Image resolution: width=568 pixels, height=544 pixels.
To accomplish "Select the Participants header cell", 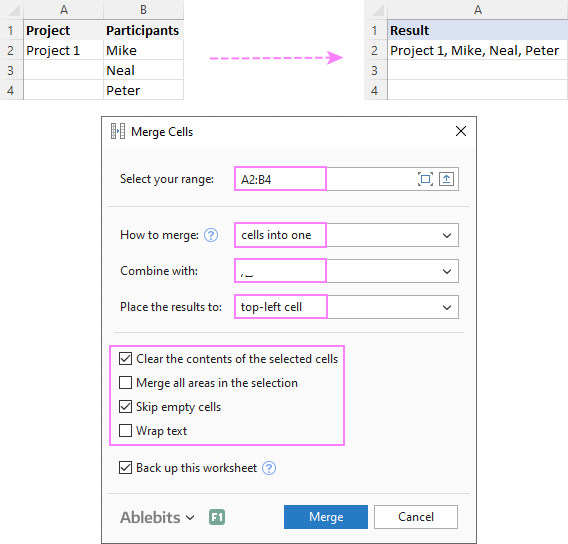I will tap(143, 30).
